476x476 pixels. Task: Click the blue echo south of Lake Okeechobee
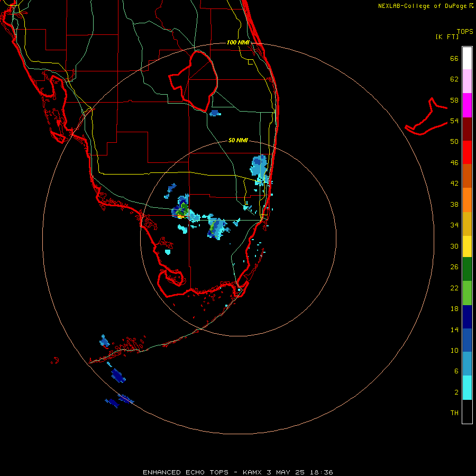coord(215,113)
